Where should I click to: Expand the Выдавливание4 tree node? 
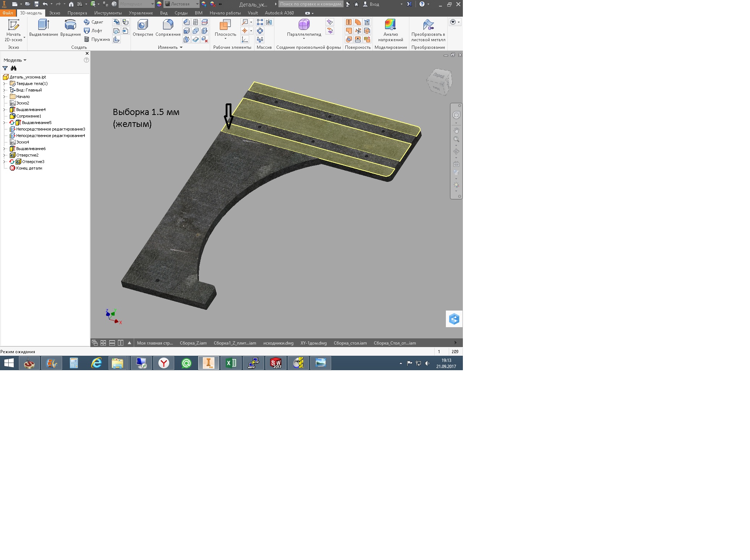click(x=4, y=110)
